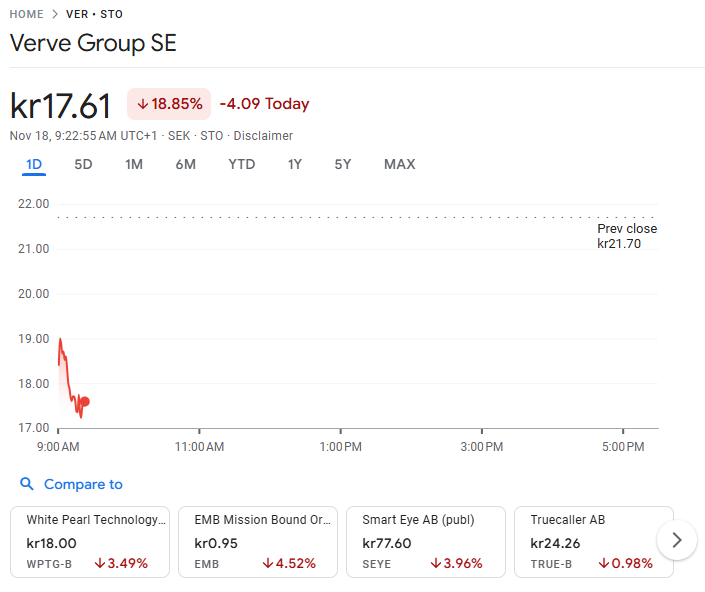This screenshot has height=592, width=705.
Task: Switch to the 5D time range
Action: [x=83, y=164]
